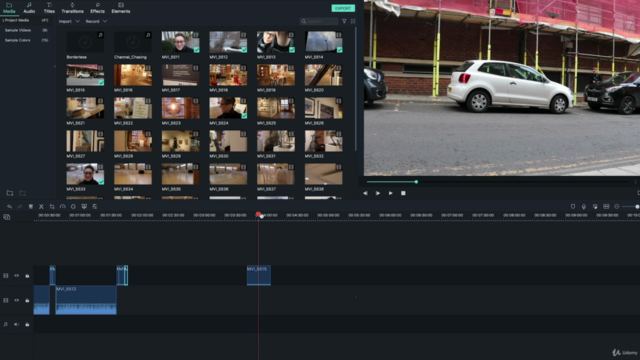Toggle lock on the audio track

click(x=27, y=324)
